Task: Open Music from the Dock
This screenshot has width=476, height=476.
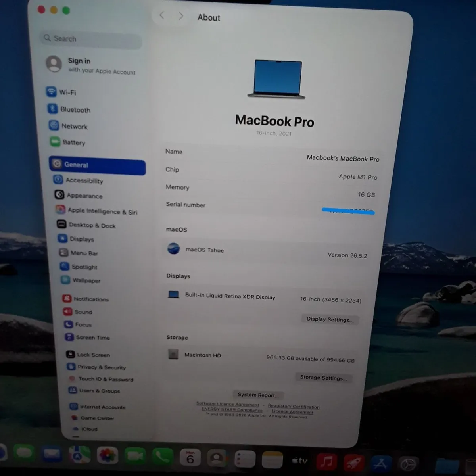Action: 327,462
